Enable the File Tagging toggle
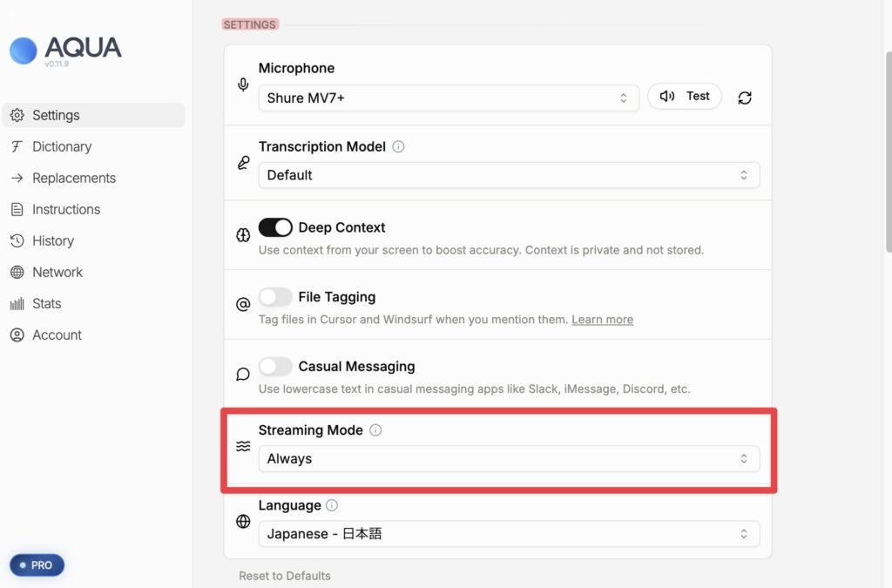 pos(275,297)
